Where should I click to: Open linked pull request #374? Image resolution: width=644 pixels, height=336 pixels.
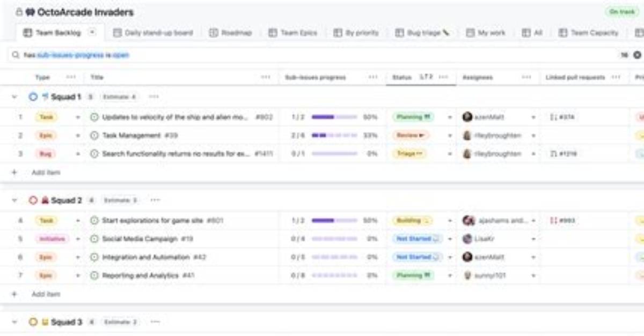click(562, 117)
